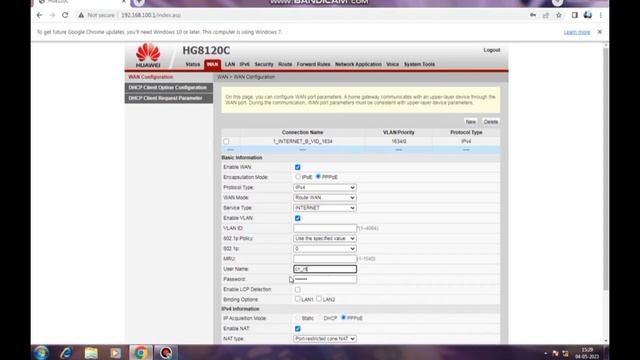Click the Not secure warning icon
This screenshot has width=640, height=360.
(x=81, y=15)
